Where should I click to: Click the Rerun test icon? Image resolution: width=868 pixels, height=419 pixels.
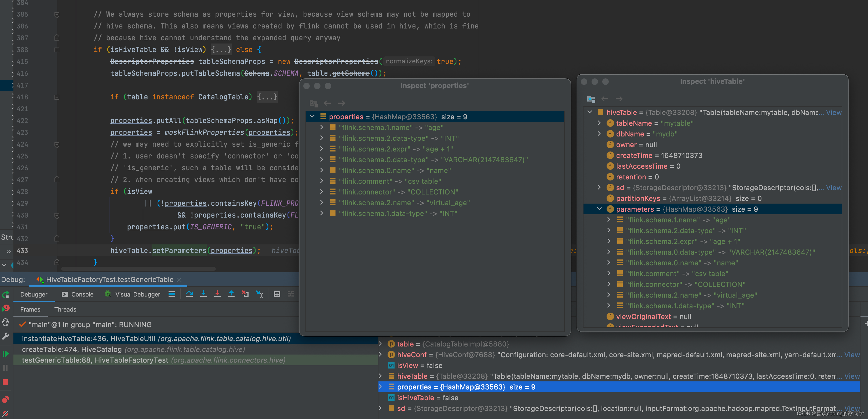5,295
